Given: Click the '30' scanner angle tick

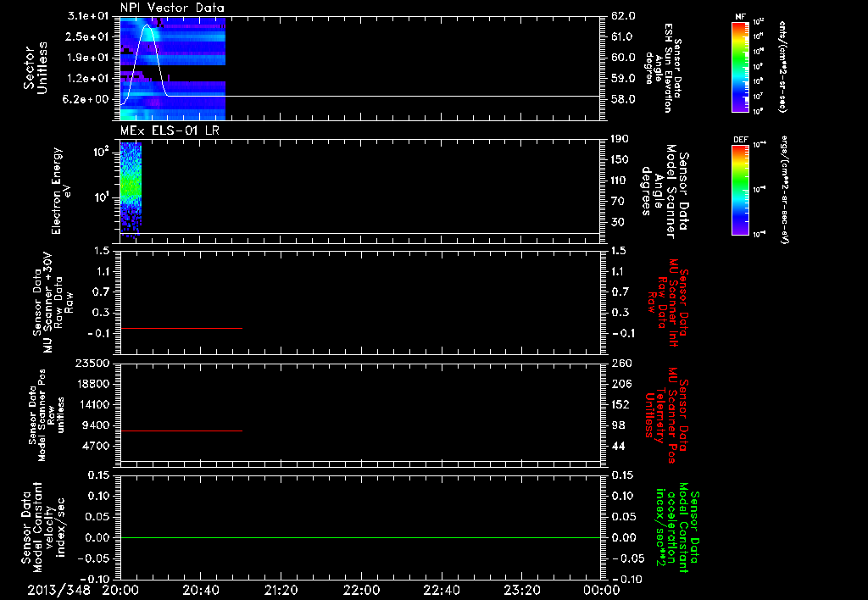Looking at the screenshot, I should point(618,222).
